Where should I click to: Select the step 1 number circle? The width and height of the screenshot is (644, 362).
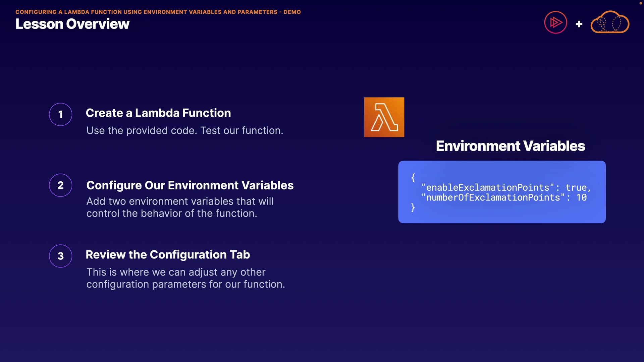pyautogui.click(x=61, y=114)
